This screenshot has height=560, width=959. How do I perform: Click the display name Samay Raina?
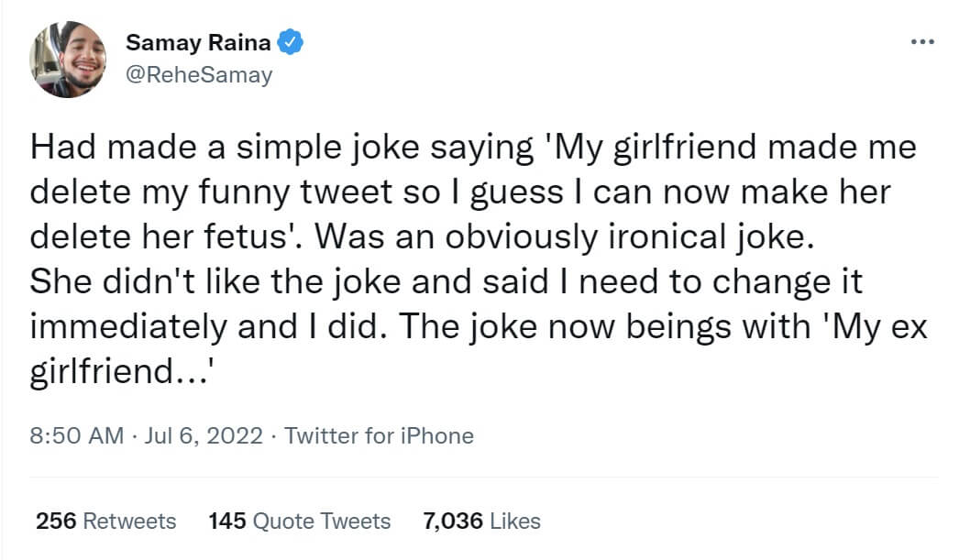[x=200, y=42]
